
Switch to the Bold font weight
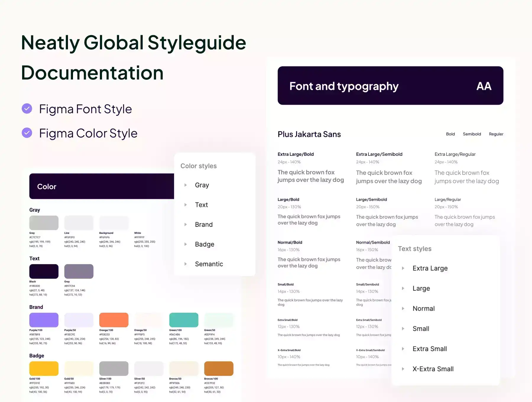pyautogui.click(x=450, y=134)
